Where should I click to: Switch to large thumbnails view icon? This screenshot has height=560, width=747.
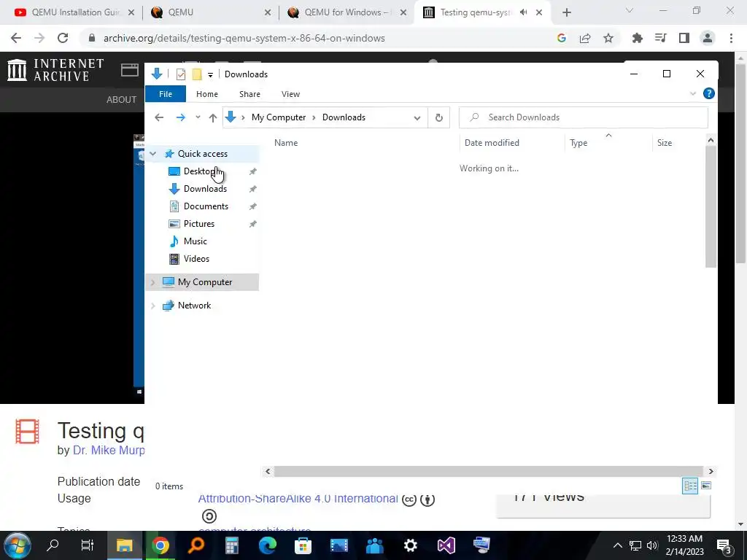(706, 486)
